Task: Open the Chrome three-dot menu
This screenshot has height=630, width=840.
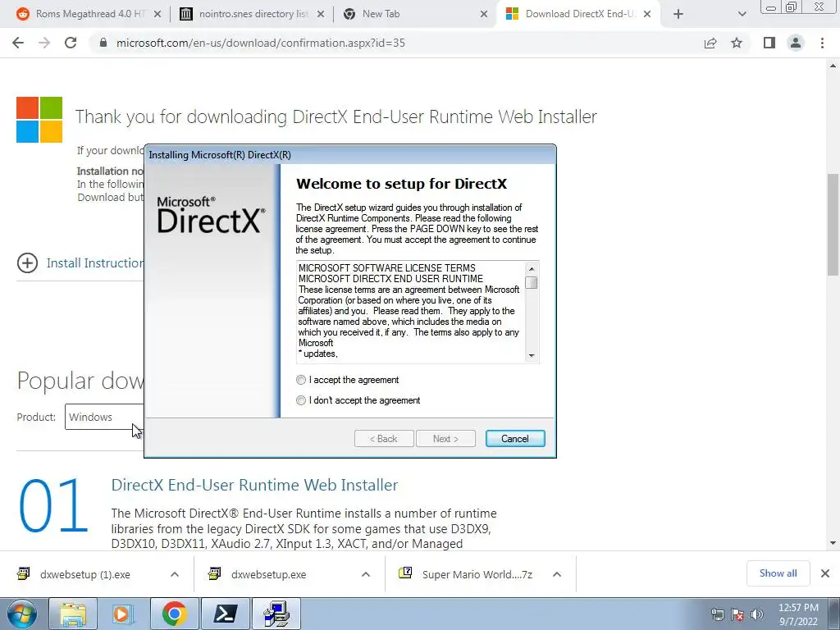Action: click(x=822, y=43)
